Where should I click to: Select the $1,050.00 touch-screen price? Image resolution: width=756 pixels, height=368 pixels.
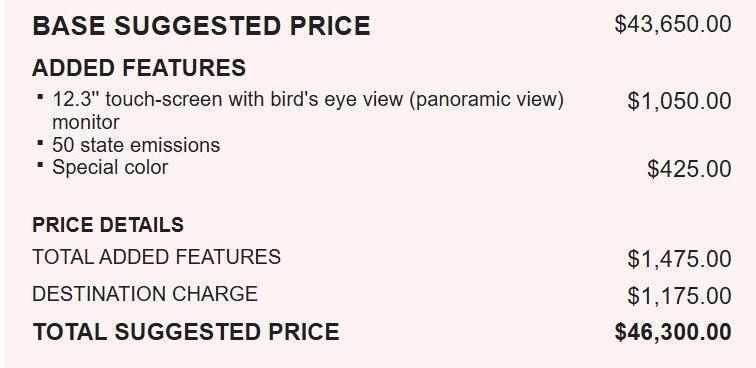[679, 101]
